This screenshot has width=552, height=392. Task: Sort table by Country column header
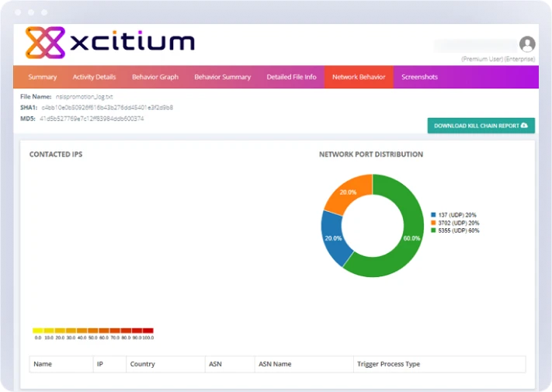pyautogui.click(x=142, y=364)
